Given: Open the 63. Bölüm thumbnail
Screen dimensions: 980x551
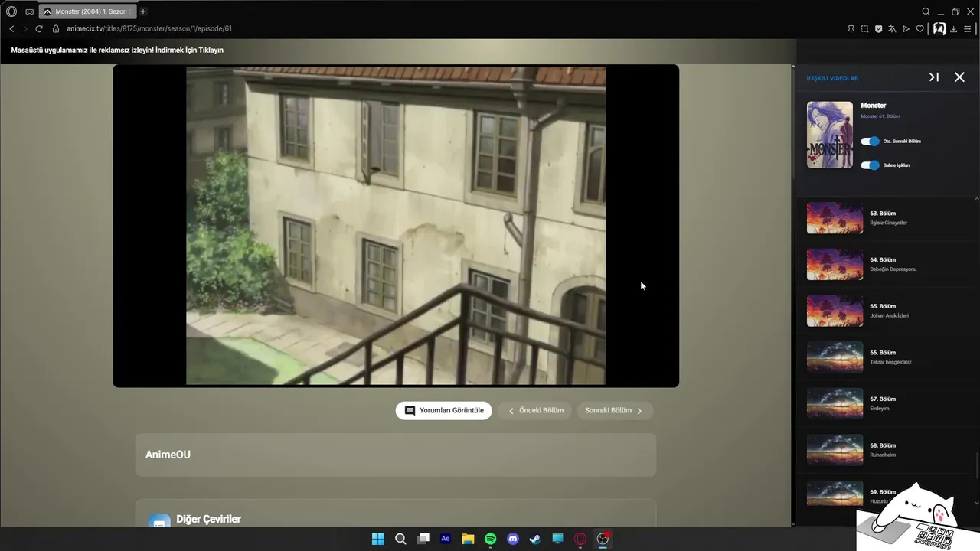Looking at the screenshot, I should pos(835,218).
